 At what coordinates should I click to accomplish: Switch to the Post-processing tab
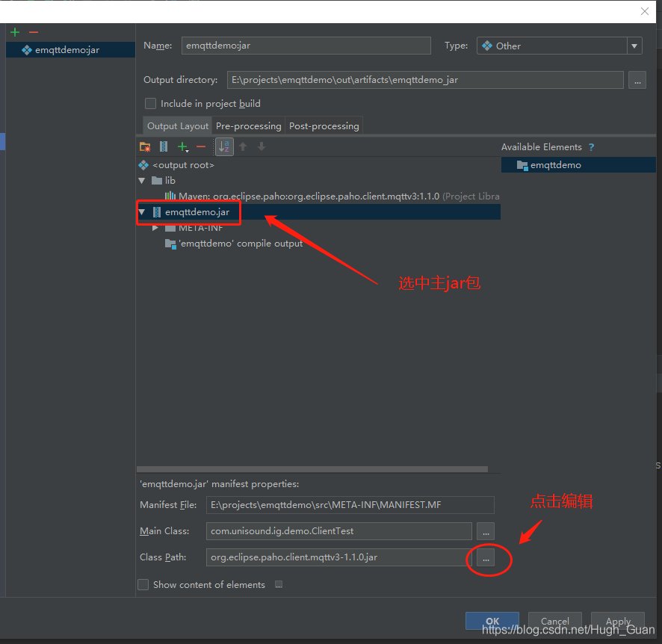click(324, 126)
